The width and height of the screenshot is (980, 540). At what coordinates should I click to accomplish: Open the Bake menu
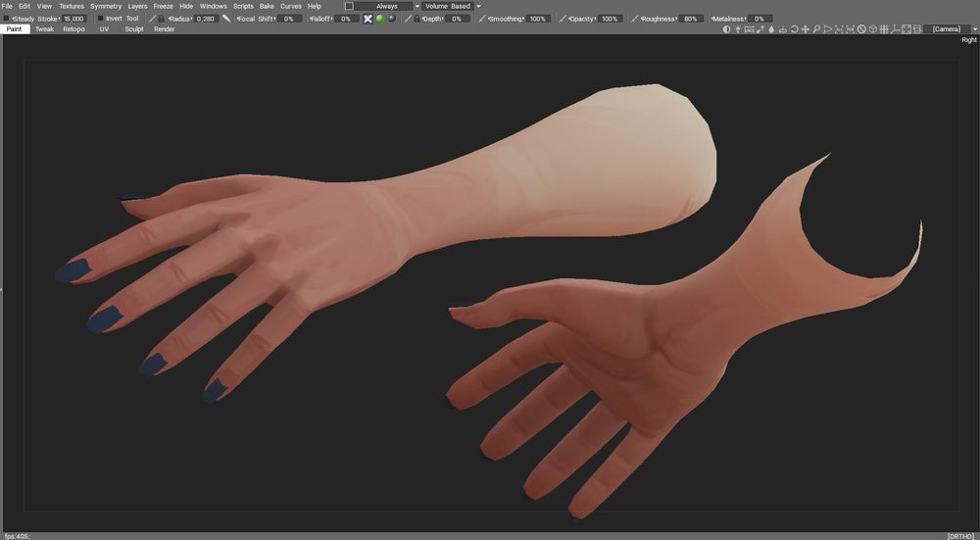tap(267, 6)
